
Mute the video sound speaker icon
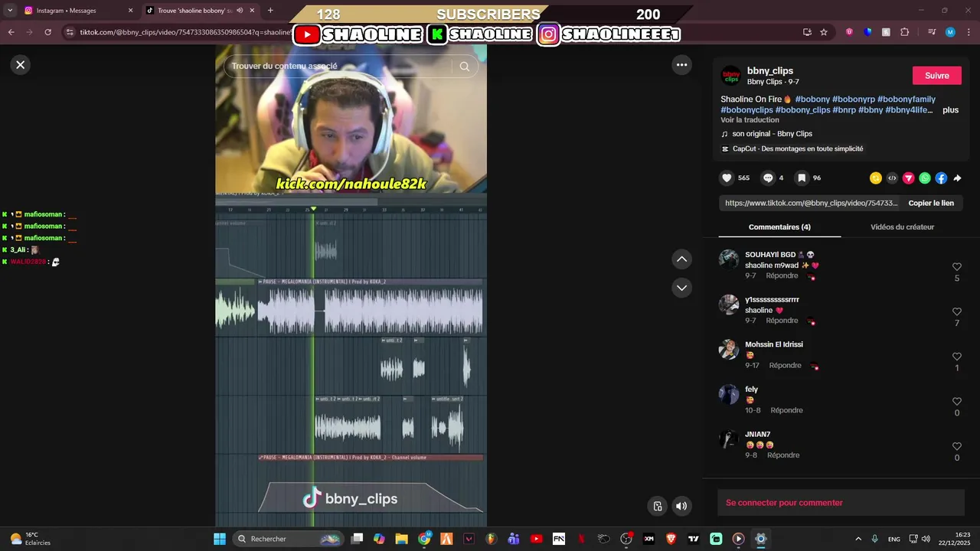(x=681, y=506)
